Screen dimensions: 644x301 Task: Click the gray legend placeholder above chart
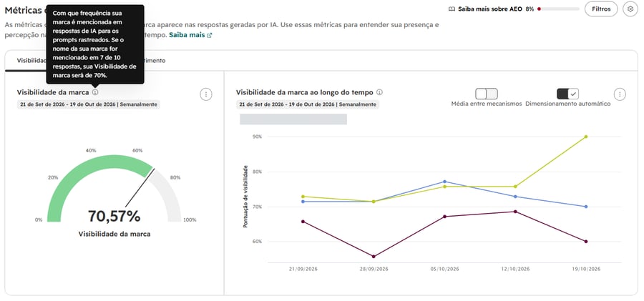click(x=293, y=119)
